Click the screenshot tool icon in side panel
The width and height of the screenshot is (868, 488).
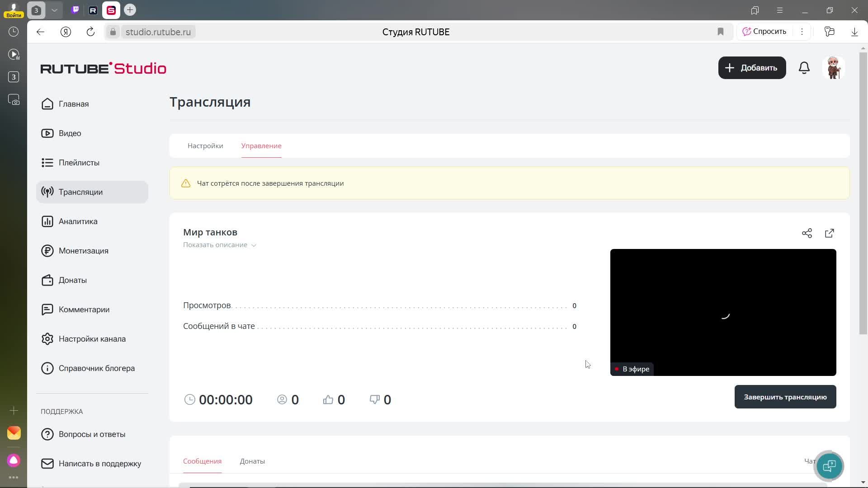pyautogui.click(x=14, y=99)
